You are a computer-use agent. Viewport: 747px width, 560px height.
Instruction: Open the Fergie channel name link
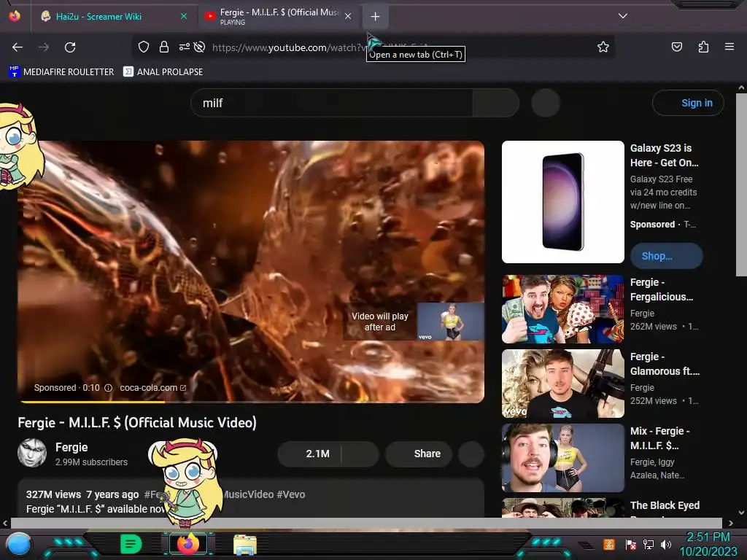point(71,447)
